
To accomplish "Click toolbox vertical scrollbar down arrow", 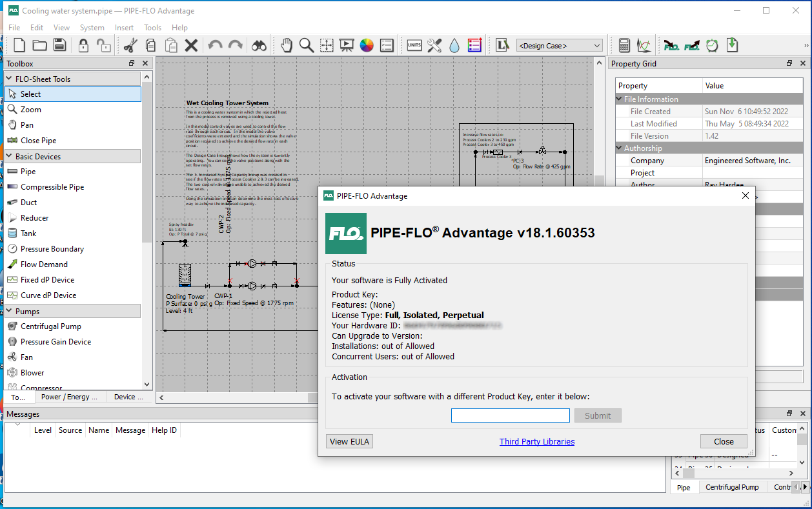I will pyautogui.click(x=147, y=384).
